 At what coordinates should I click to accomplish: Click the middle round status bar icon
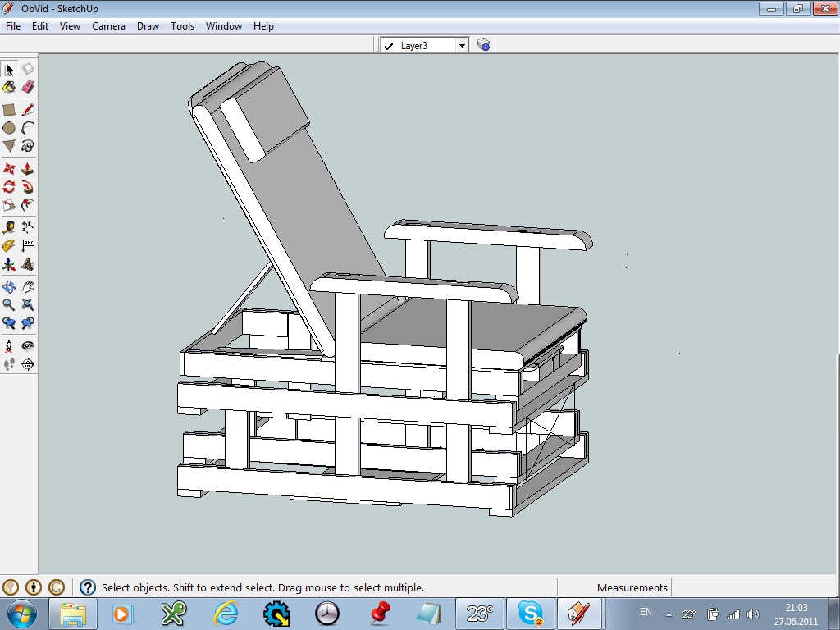pyautogui.click(x=33, y=587)
